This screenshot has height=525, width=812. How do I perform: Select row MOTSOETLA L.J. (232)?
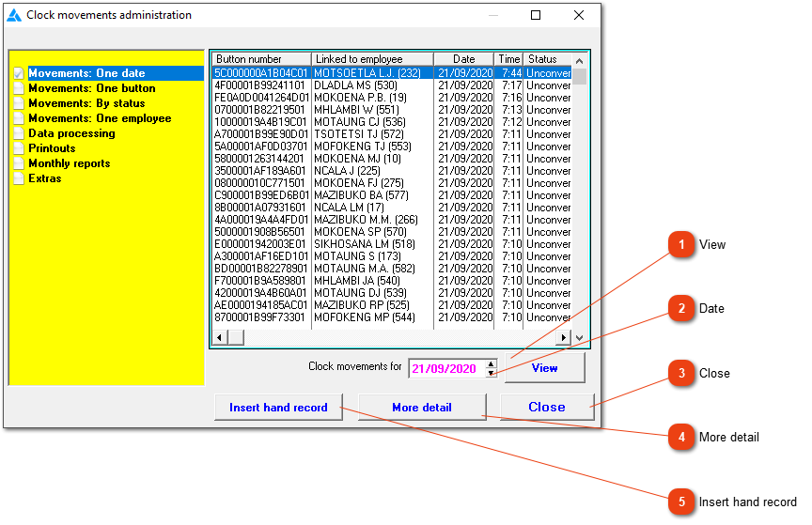point(392,73)
